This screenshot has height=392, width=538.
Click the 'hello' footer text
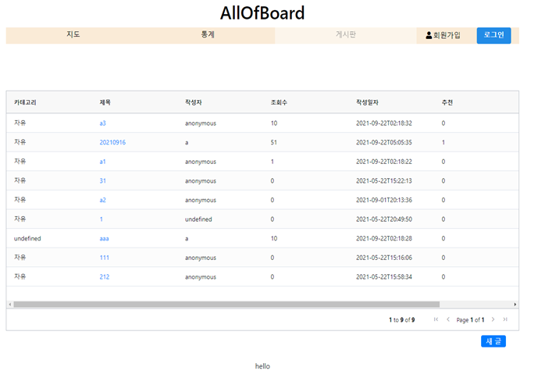pyautogui.click(x=262, y=366)
